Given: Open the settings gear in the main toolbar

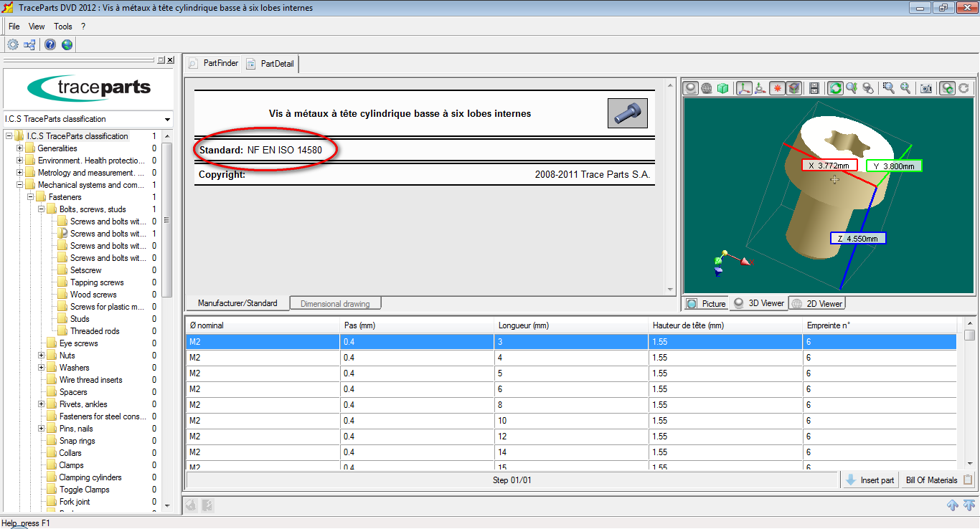Looking at the screenshot, I should coord(12,44).
